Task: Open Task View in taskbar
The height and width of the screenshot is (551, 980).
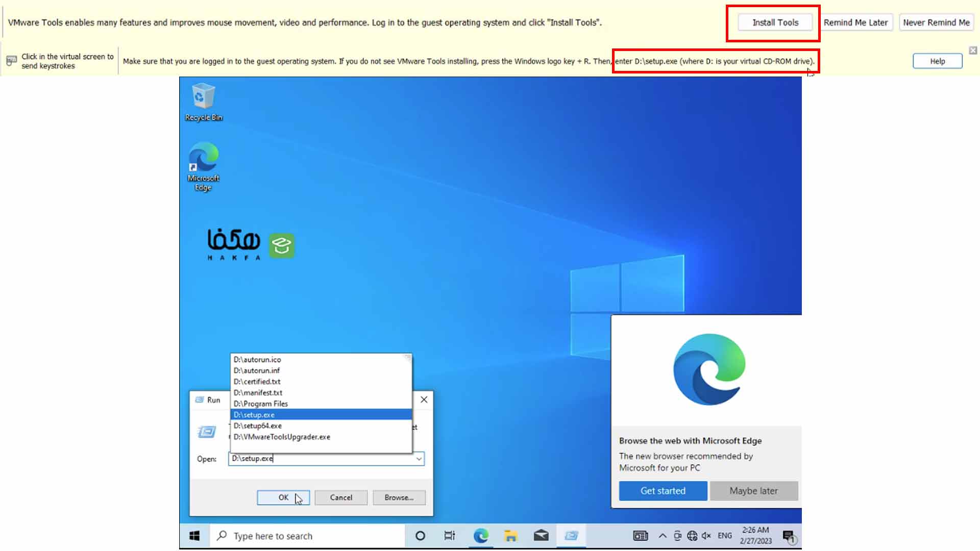Action: pos(450,536)
